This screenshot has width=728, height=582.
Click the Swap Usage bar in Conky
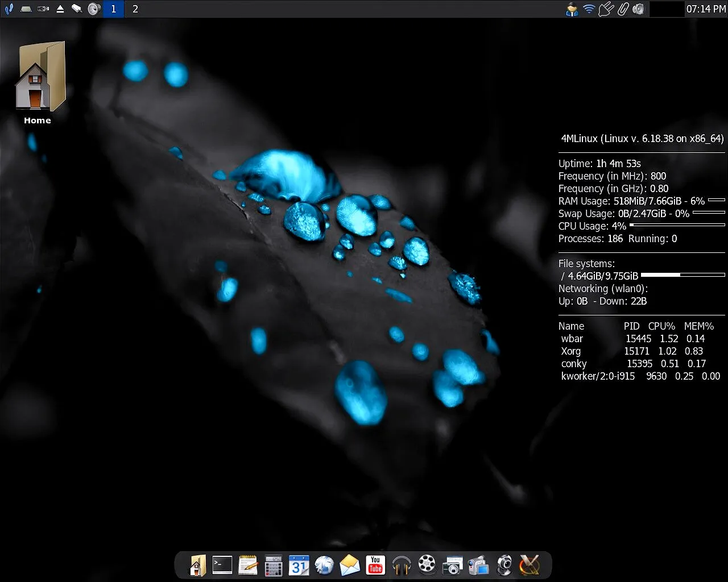tap(709, 213)
